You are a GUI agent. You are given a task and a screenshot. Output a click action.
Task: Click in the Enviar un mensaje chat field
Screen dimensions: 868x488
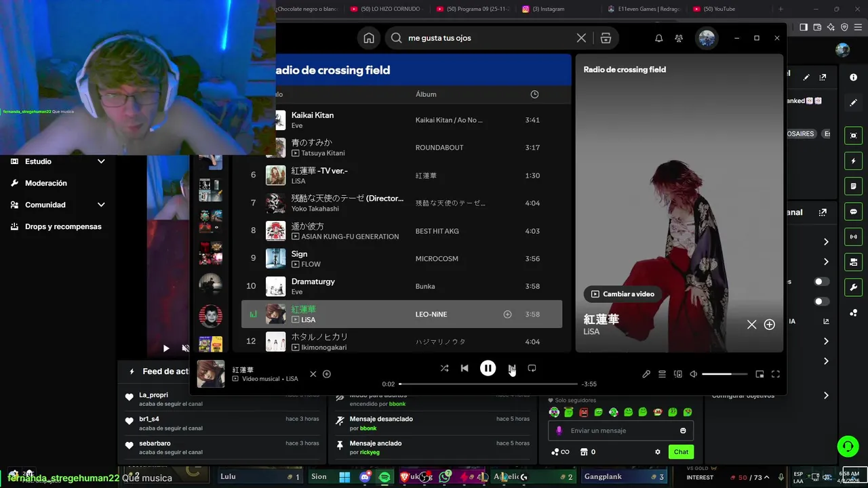(x=620, y=430)
